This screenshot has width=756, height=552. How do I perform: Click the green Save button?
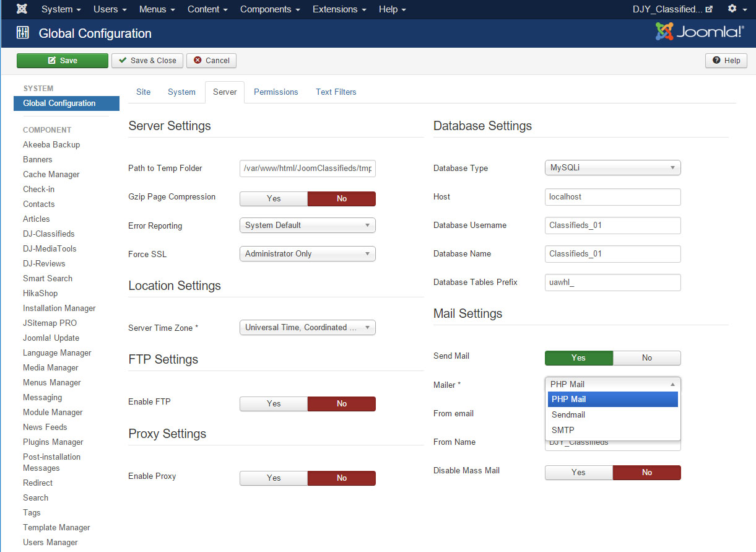tap(62, 61)
